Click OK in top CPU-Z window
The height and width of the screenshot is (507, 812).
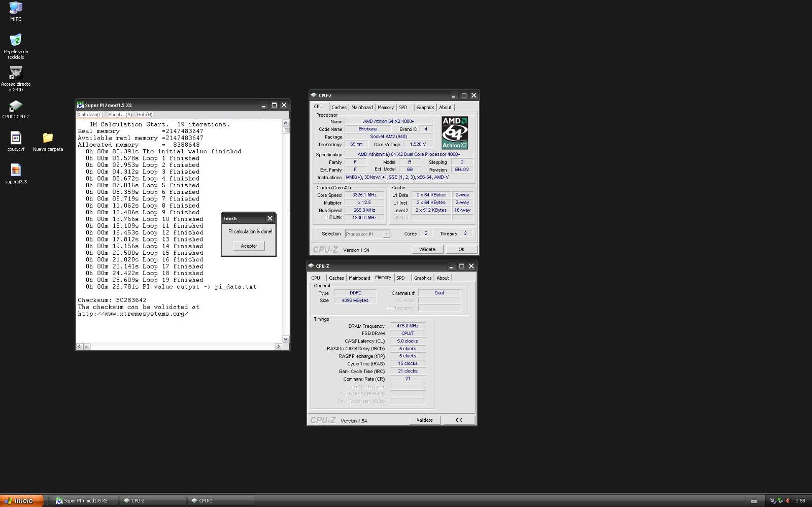(461, 249)
